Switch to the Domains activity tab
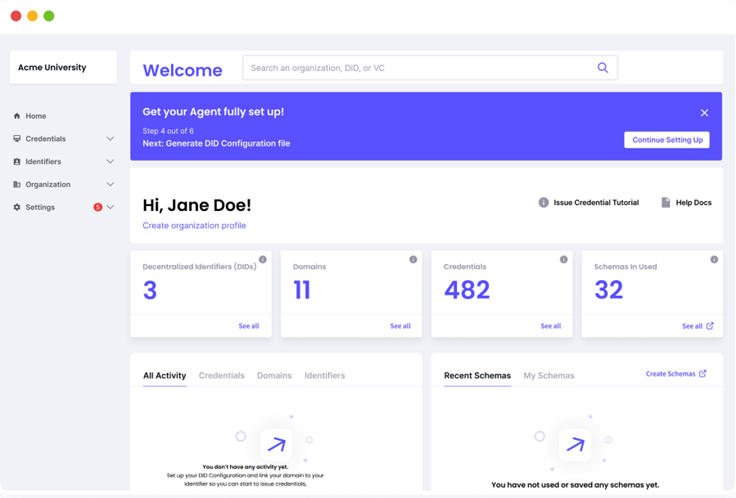The image size is (736, 498). click(x=274, y=376)
